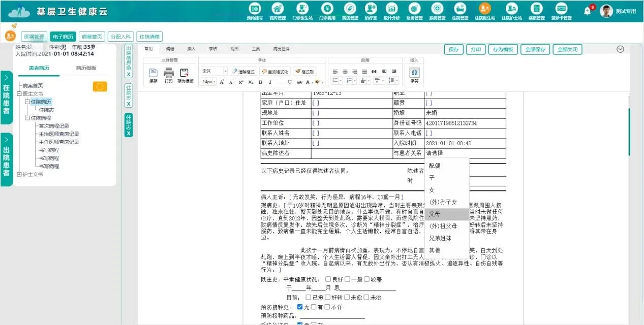Open 药库管理 module icon
Screen dimensions: 644x325
coord(277,11)
